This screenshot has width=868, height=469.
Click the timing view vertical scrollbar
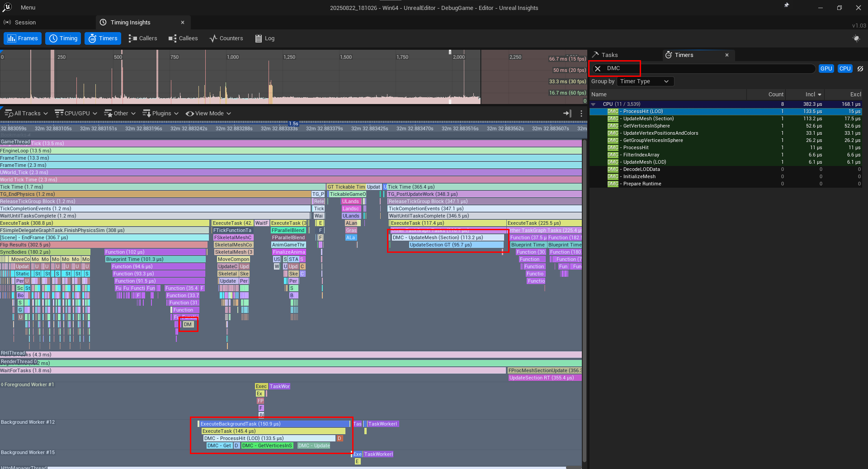[584, 301]
